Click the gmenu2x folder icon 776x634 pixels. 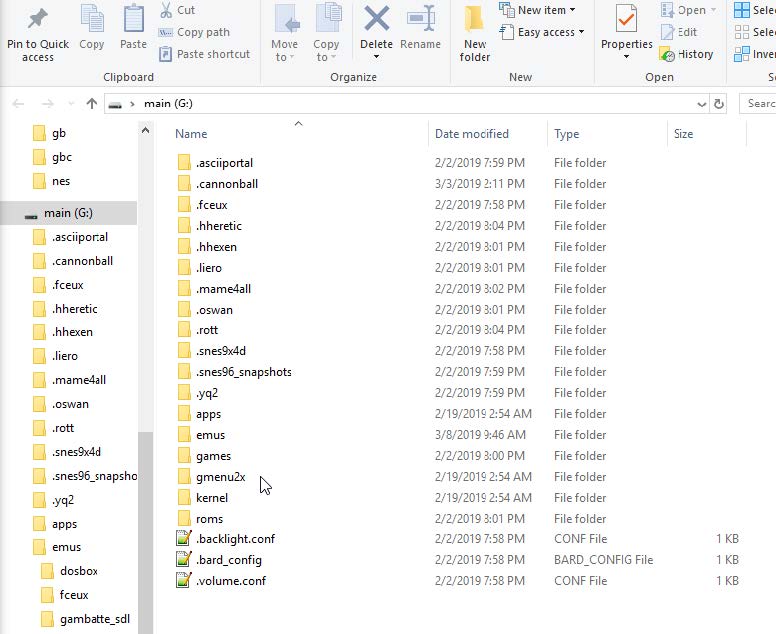[184, 477]
